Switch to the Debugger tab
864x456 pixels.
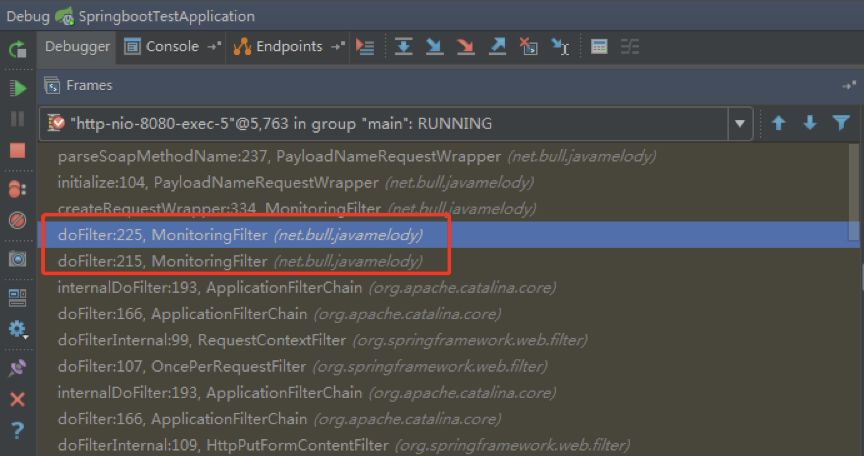pyautogui.click(x=77, y=47)
